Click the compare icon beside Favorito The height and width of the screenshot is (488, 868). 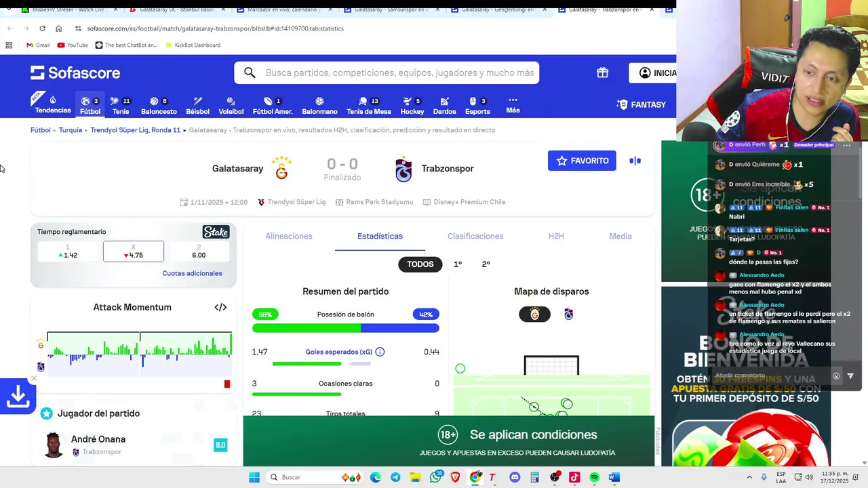click(635, 161)
